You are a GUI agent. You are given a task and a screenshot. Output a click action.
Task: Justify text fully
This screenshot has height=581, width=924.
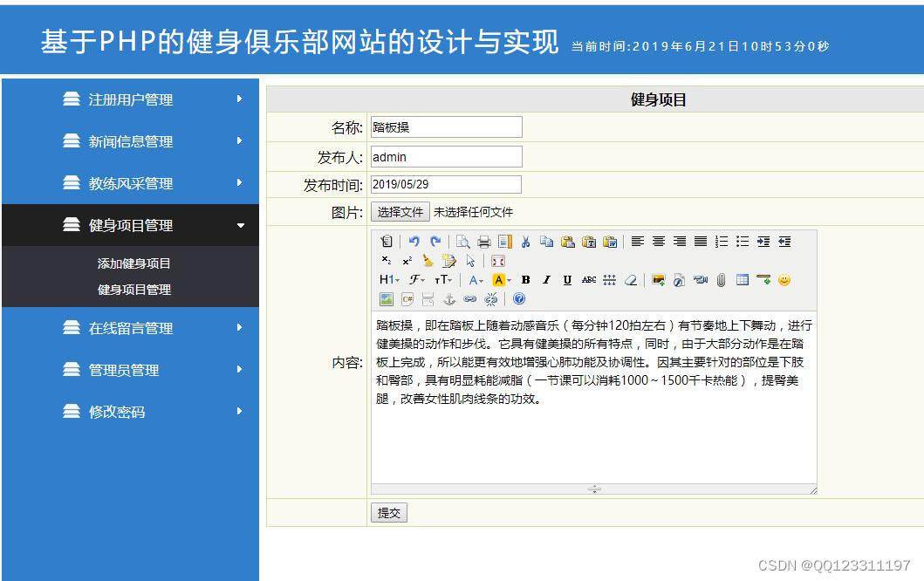(701, 242)
